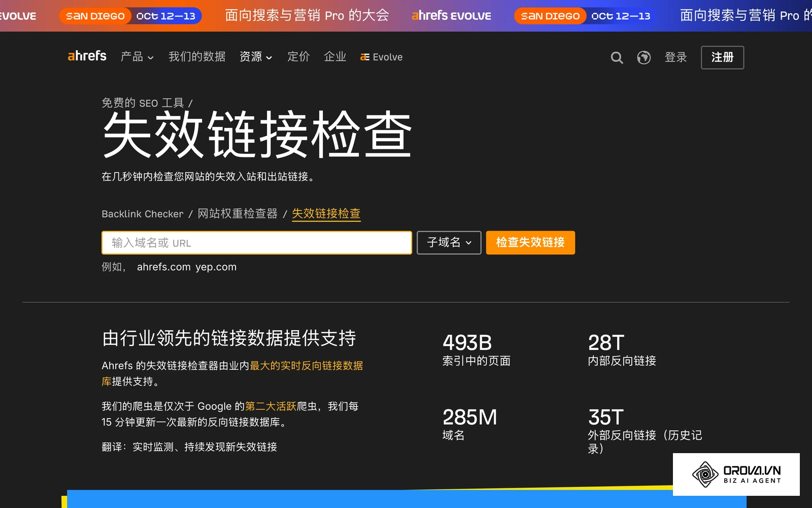Viewport: 812px width, 508px height.
Task: Open the 企业 page
Action: point(335,57)
